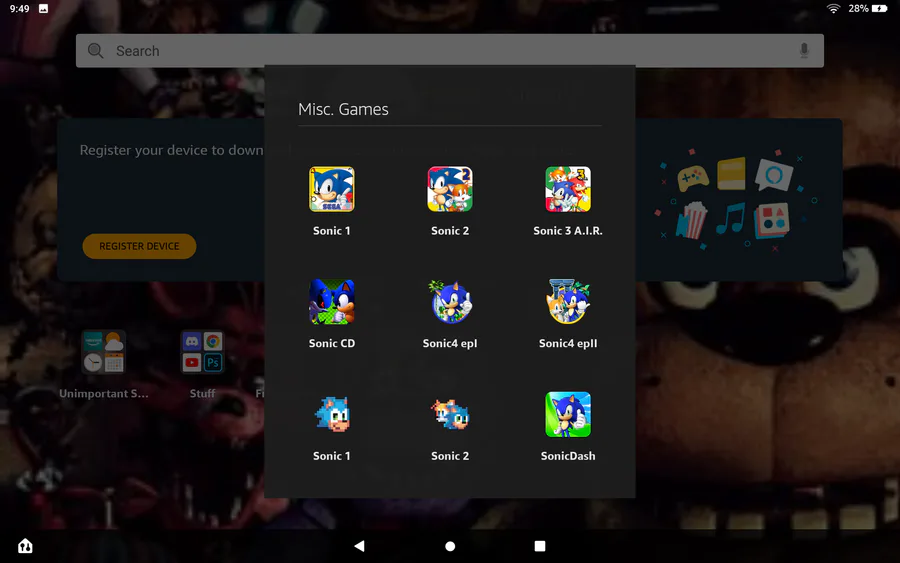
Task: Tap the 28% battery percentage text
Action: 858,9
